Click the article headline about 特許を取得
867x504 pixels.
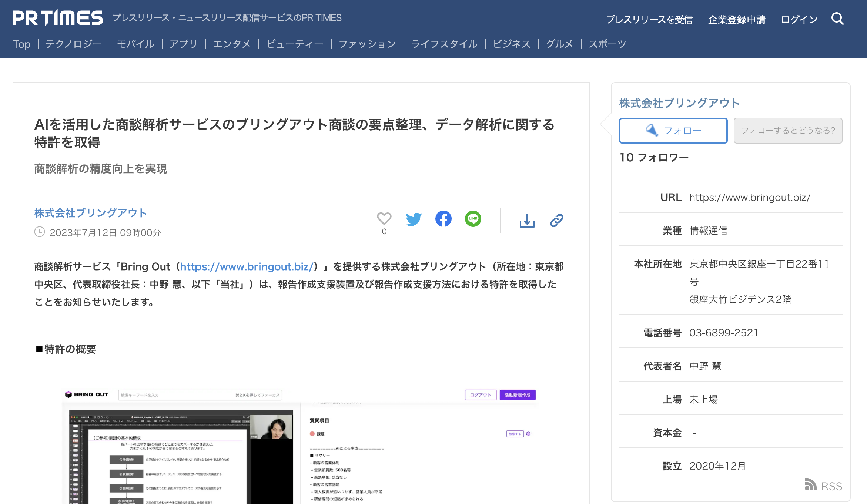[x=295, y=133]
